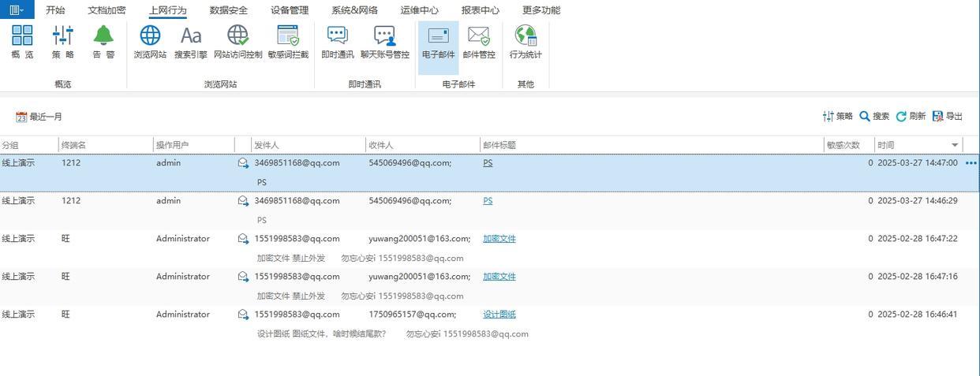Open the application menu dropdown button

(17, 10)
